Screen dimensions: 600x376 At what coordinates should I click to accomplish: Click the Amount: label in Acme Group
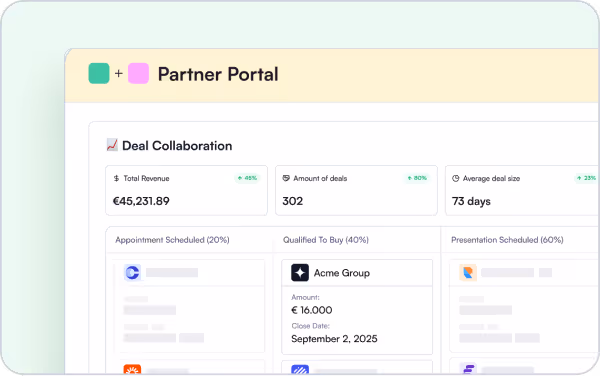pos(305,297)
